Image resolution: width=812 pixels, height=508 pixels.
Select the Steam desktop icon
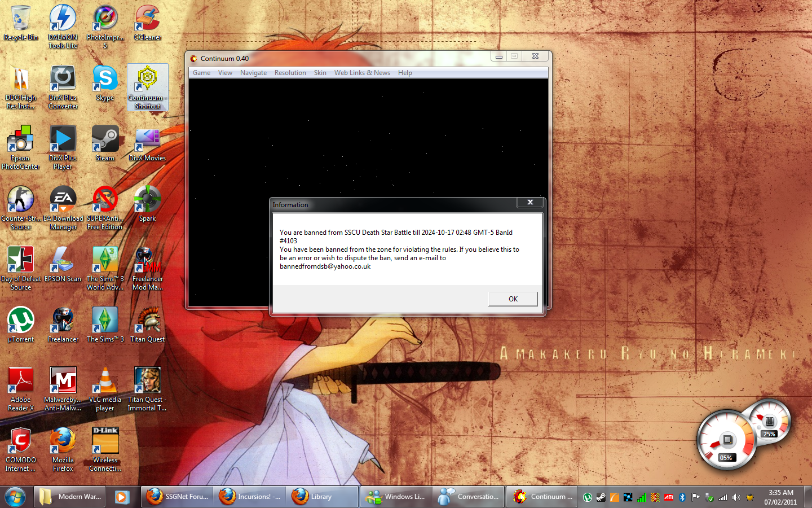click(x=105, y=143)
